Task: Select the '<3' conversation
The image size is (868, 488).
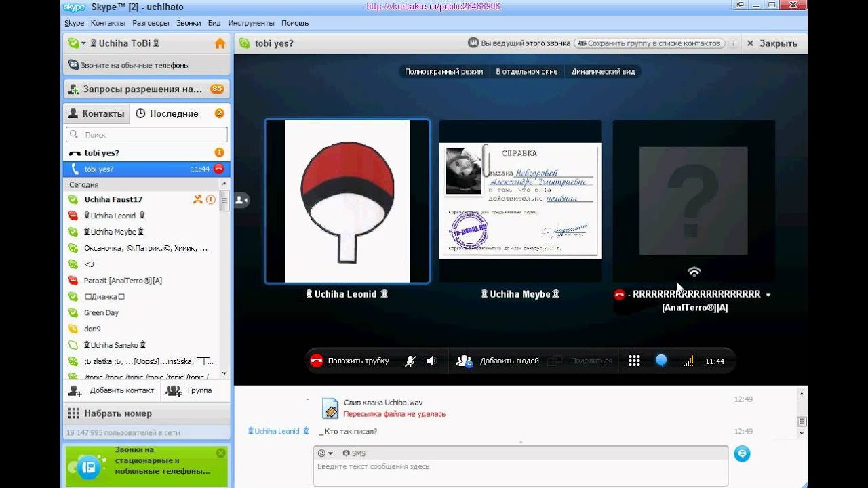Action: (141, 264)
